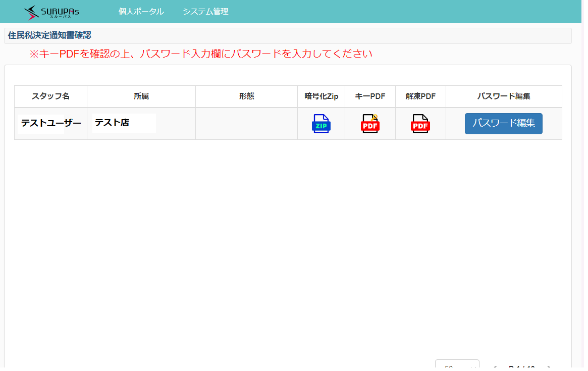Click the 所属 column header
The height and width of the screenshot is (371, 588).
(x=141, y=96)
